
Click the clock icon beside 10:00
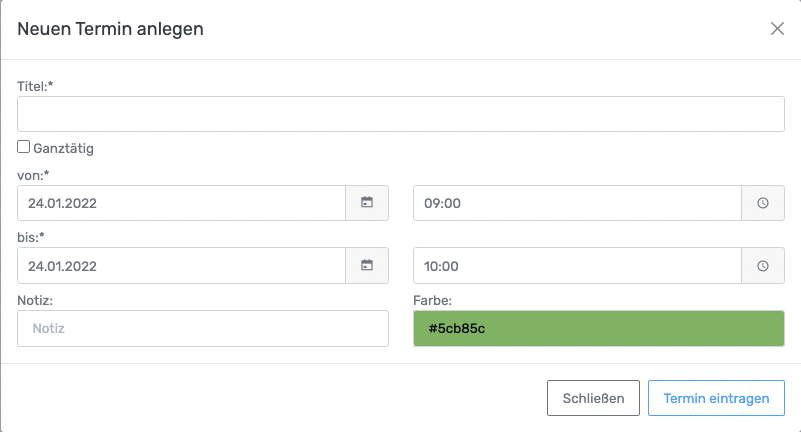tap(762, 266)
